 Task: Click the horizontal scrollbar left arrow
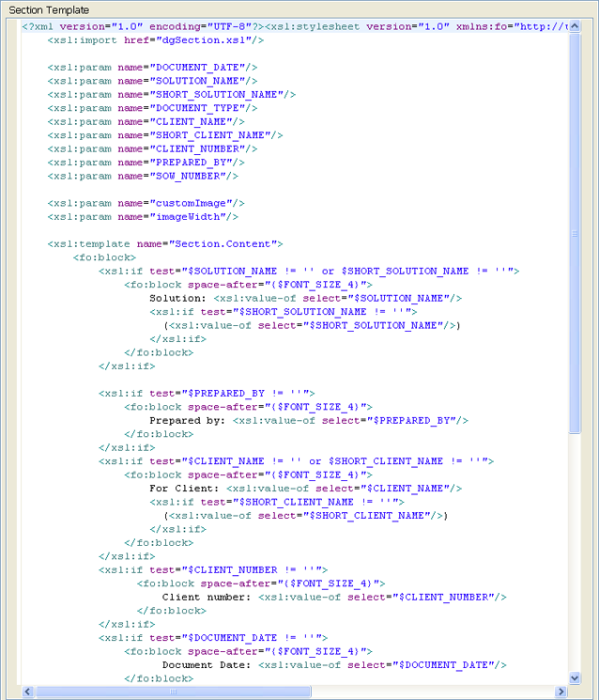[27, 692]
